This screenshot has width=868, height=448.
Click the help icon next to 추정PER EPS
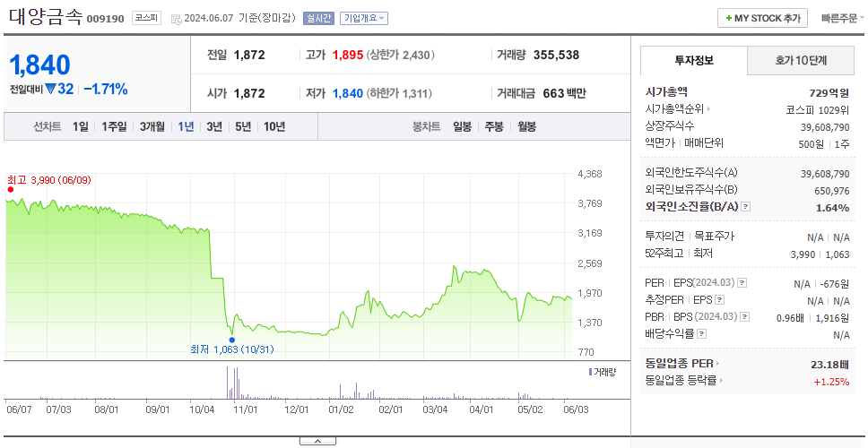point(719,300)
